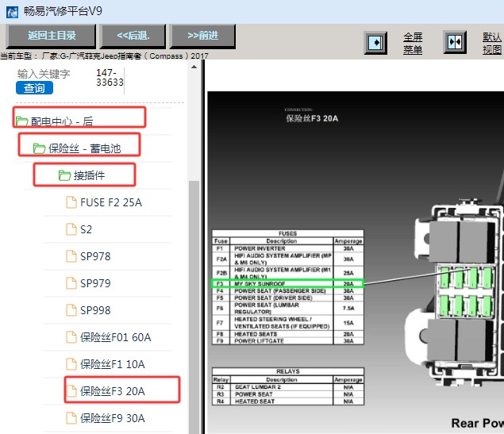Click folder icon beside 配电中心 - 后
504x434 pixels.
[22, 121]
